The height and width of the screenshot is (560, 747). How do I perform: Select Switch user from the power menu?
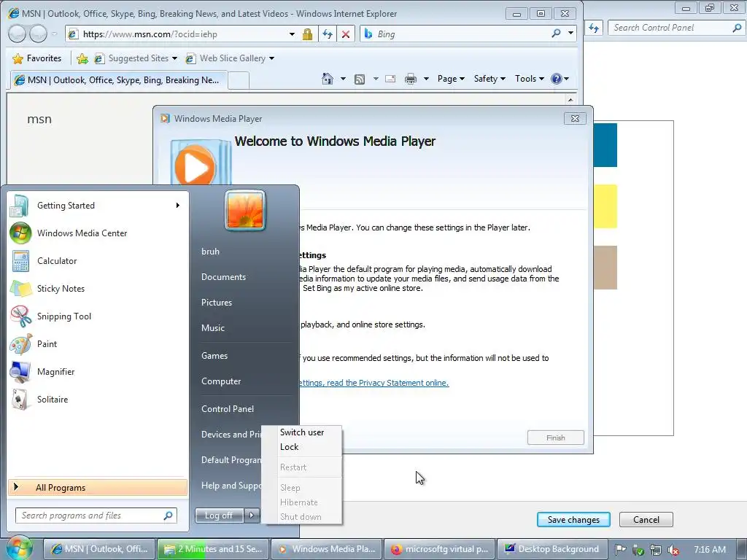[302, 432]
